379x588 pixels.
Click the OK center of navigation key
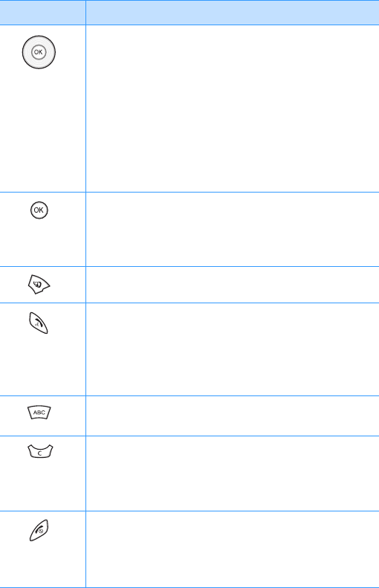39,52
